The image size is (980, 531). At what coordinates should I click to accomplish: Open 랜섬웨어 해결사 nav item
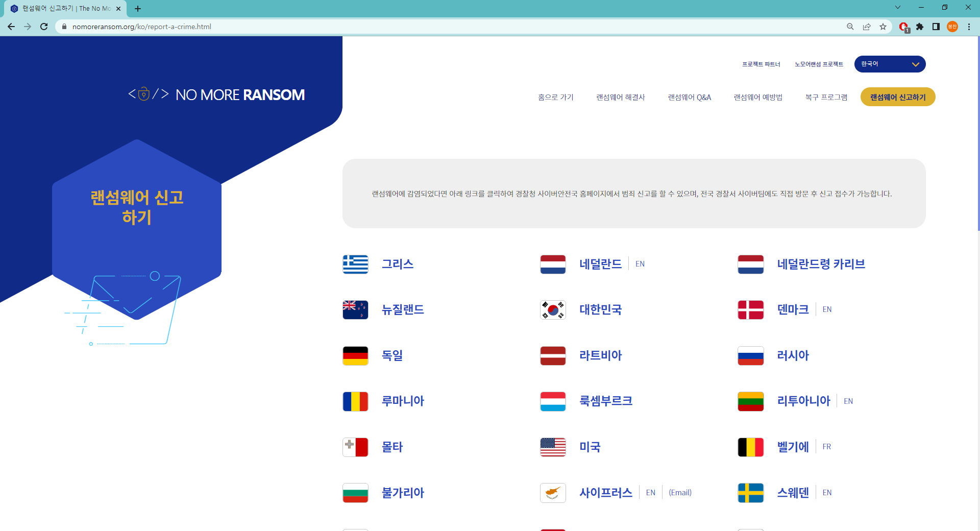[x=621, y=97]
